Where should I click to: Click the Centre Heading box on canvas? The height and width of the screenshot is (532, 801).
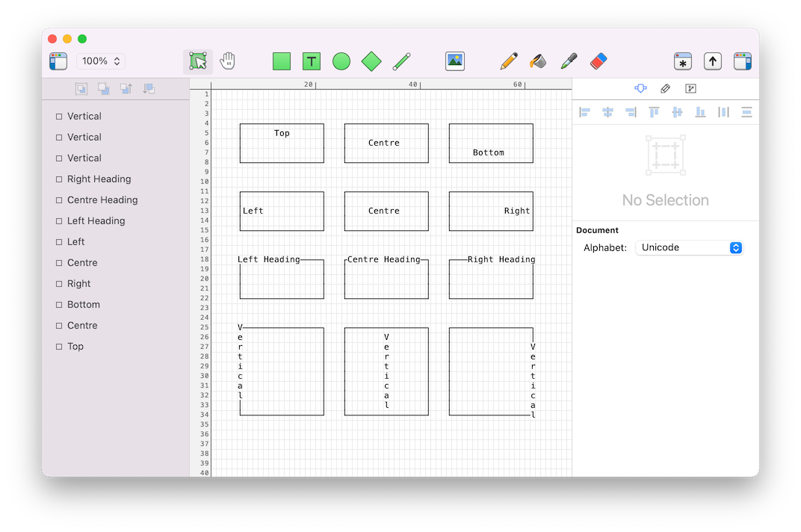pyautogui.click(x=386, y=279)
